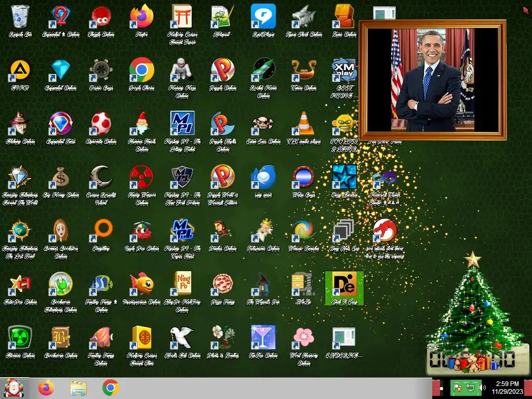Open File Explorer from the taskbar
The width and height of the screenshot is (532, 399).
click(78, 388)
